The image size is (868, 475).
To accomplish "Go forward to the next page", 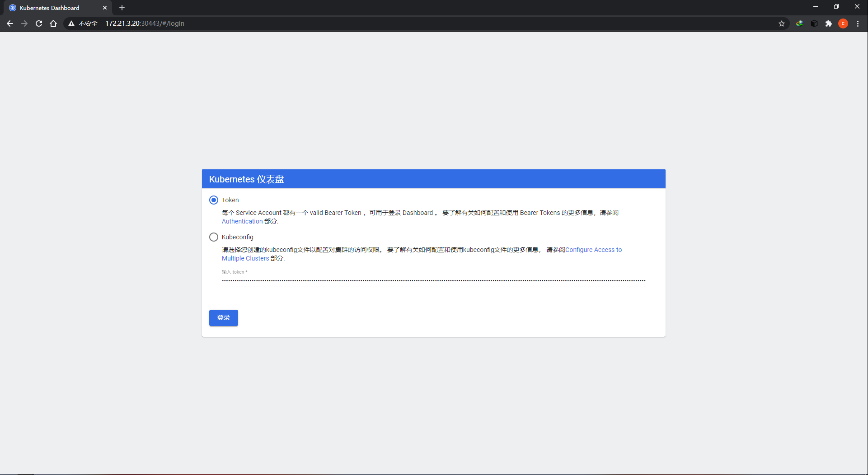I will click(x=24, y=23).
